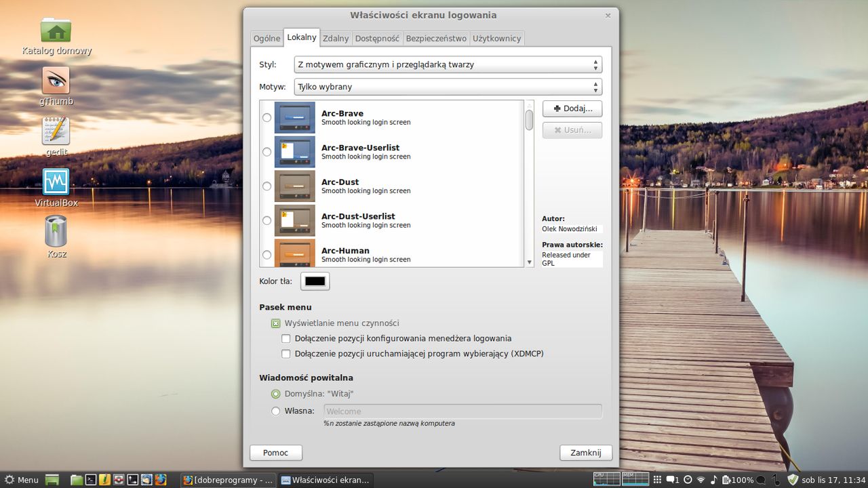Image resolution: width=868 pixels, height=488 pixels.
Task: Switch to the Ogólne tab
Action: (267, 39)
